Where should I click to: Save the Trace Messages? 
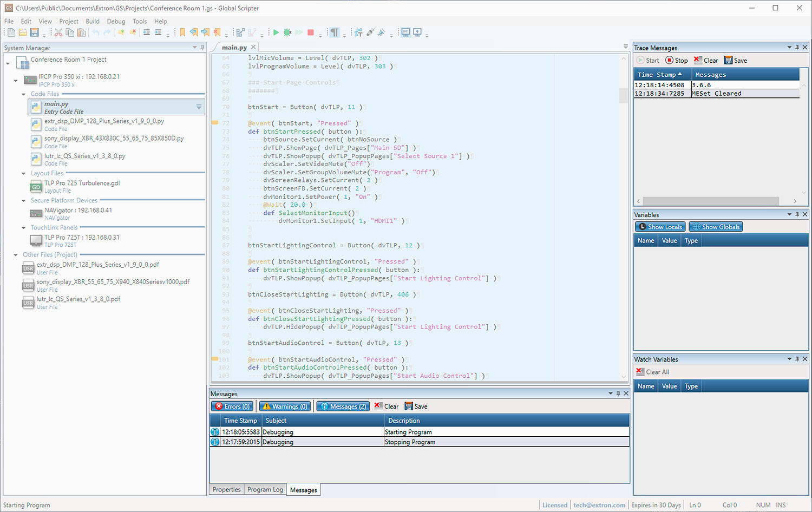click(736, 61)
